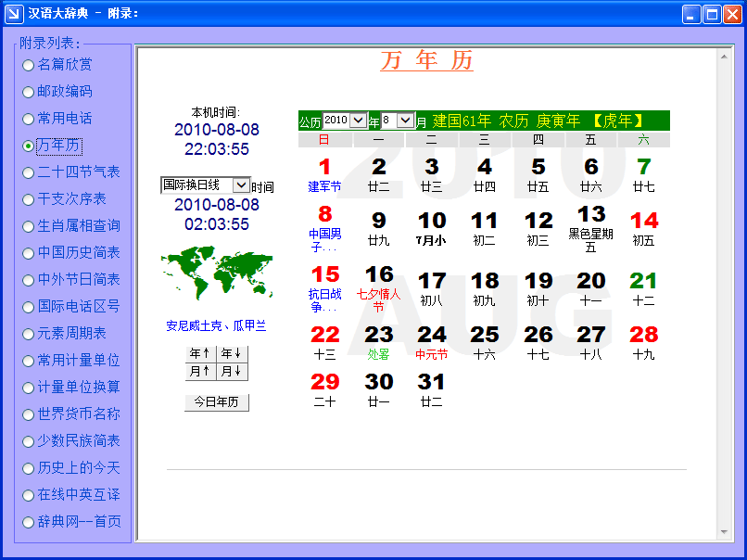Select August 8 中国男子 date

(325, 229)
